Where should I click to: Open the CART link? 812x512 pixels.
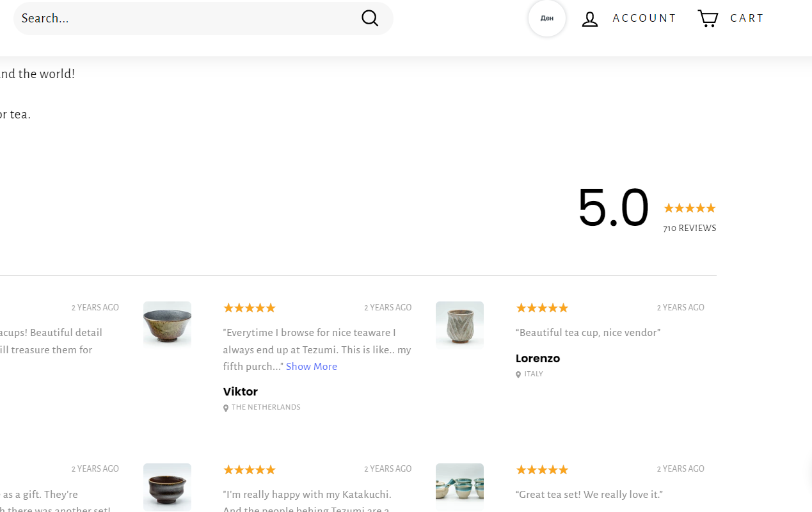pos(747,18)
